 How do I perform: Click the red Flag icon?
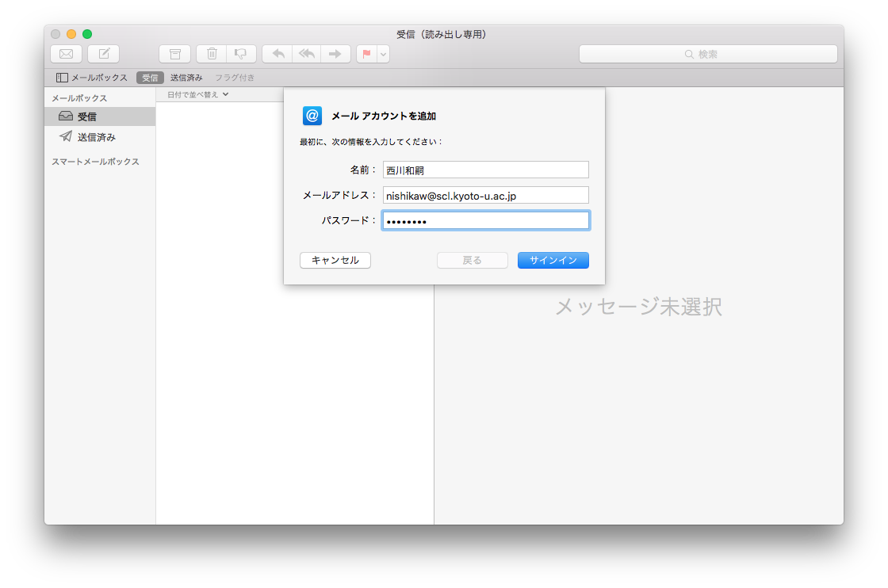click(x=367, y=54)
